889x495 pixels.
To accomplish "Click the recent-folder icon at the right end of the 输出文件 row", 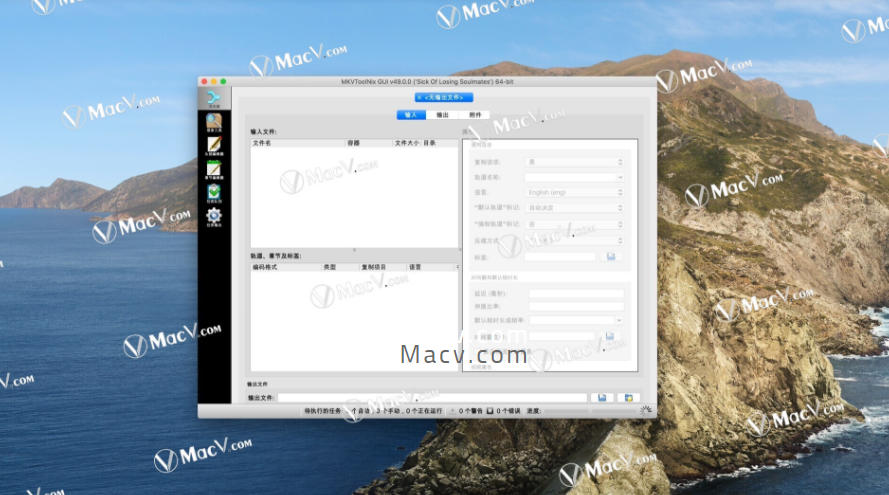I will click(x=629, y=398).
